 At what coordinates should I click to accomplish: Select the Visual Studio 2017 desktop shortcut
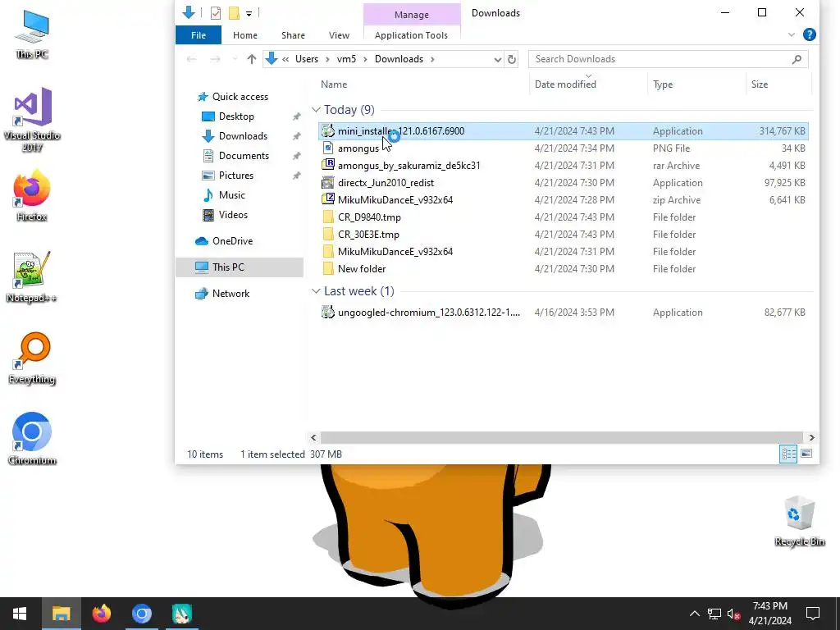click(x=32, y=120)
